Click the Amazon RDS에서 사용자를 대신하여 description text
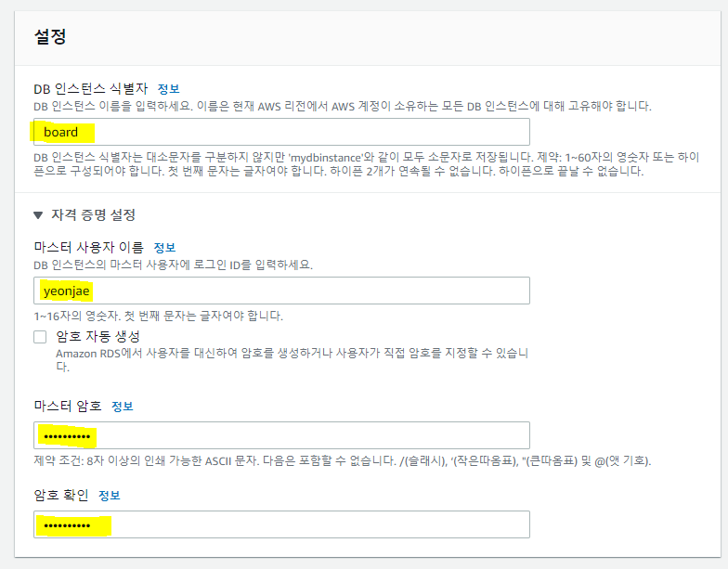The image size is (728, 569). pos(292,360)
